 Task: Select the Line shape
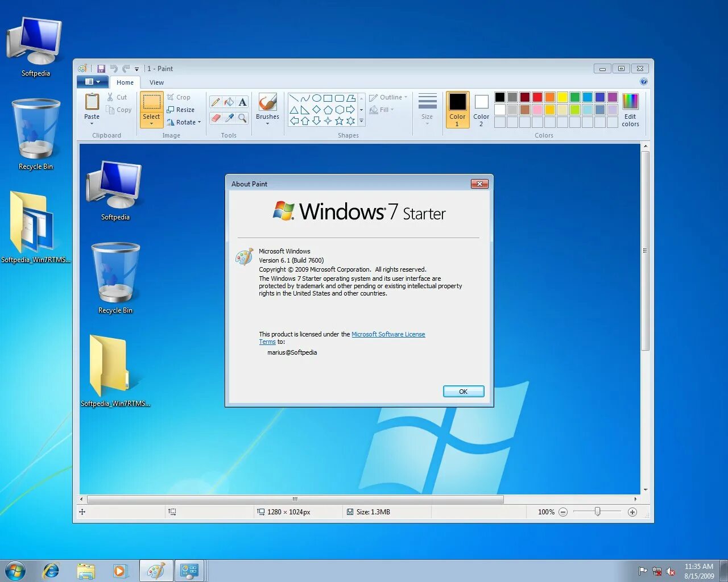[x=294, y=98]
